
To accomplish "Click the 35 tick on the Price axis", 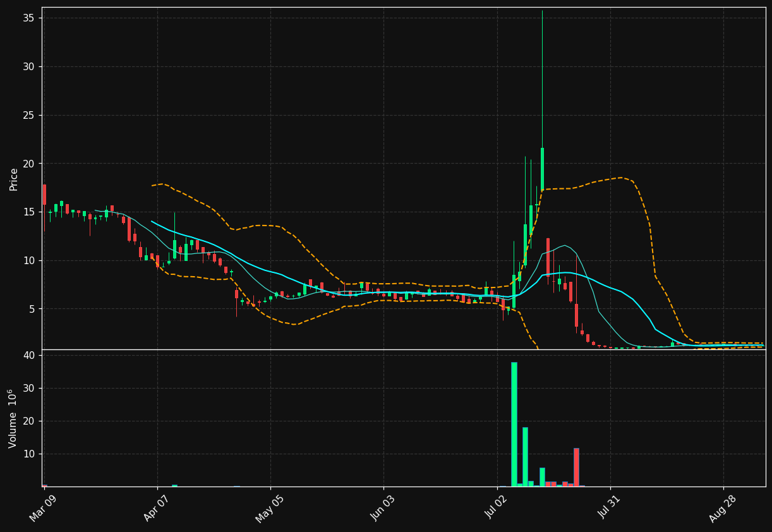I will click(30, 18).
